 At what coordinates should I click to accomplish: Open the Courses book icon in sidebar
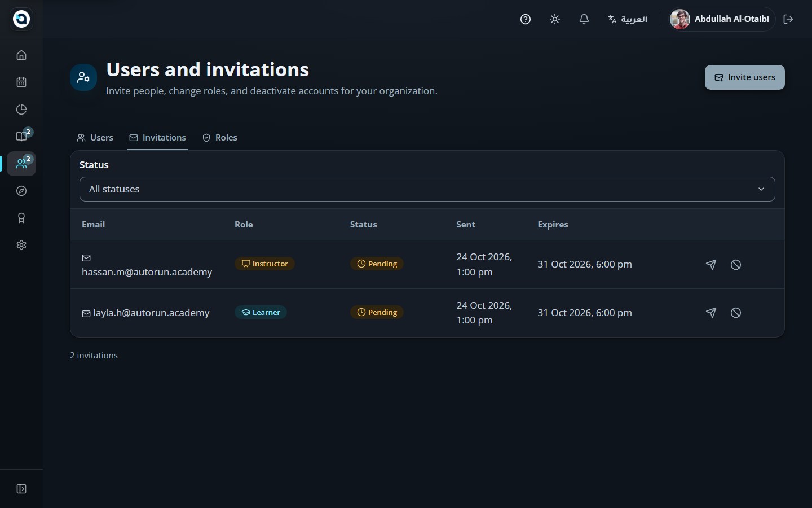coord(21,137)
